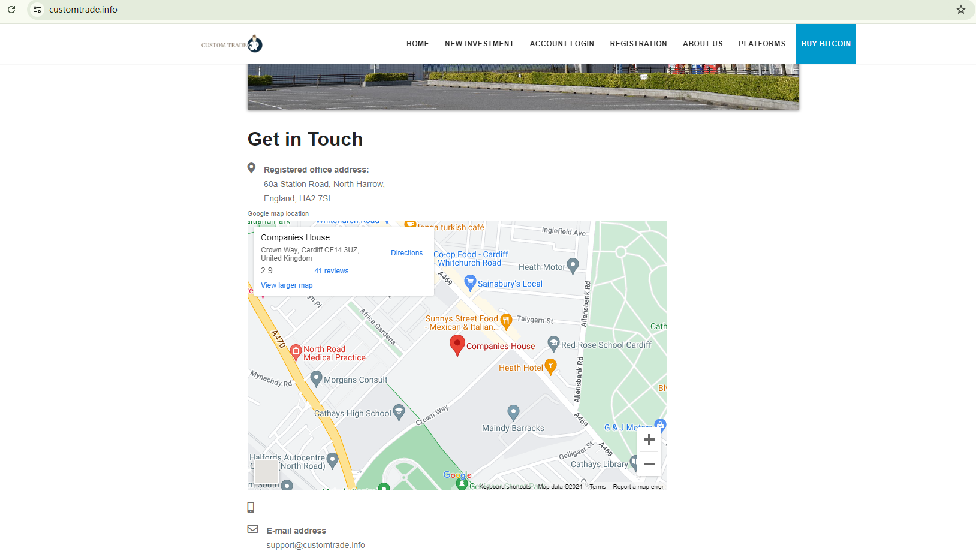Click the Map data ©2024 text
This screenshot has height=560, width=976.
560,487
